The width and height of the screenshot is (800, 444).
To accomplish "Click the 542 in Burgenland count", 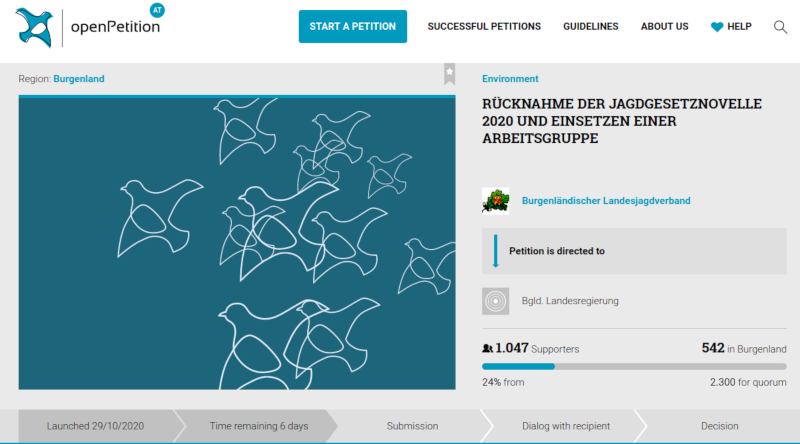I will click(744, 349).
